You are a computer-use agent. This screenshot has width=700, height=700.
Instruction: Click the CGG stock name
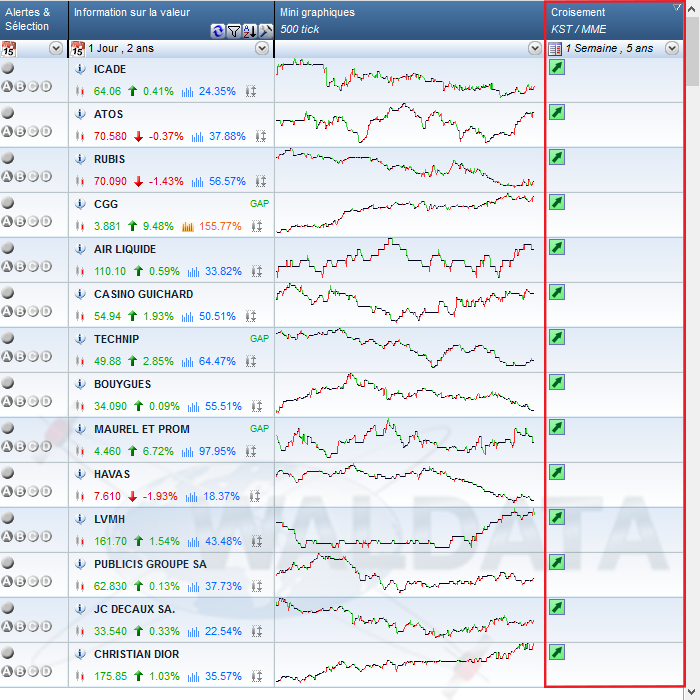(106, 204)
